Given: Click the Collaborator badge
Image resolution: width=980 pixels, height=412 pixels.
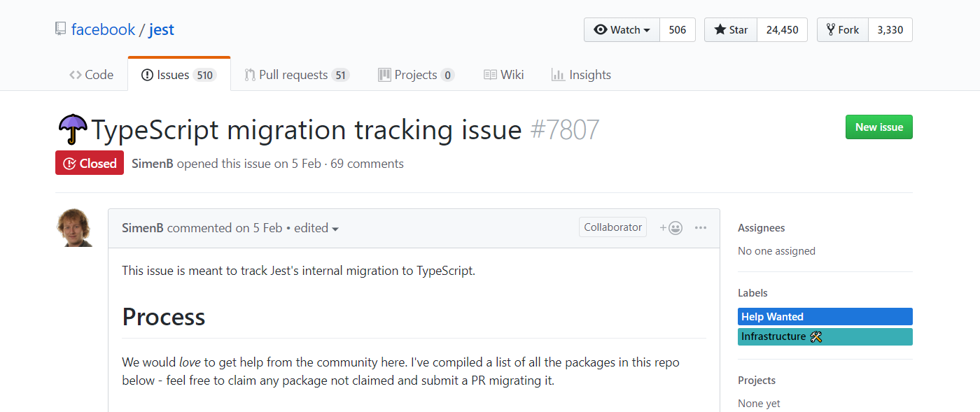Looking at the screenshot, I should click(612, 227).
